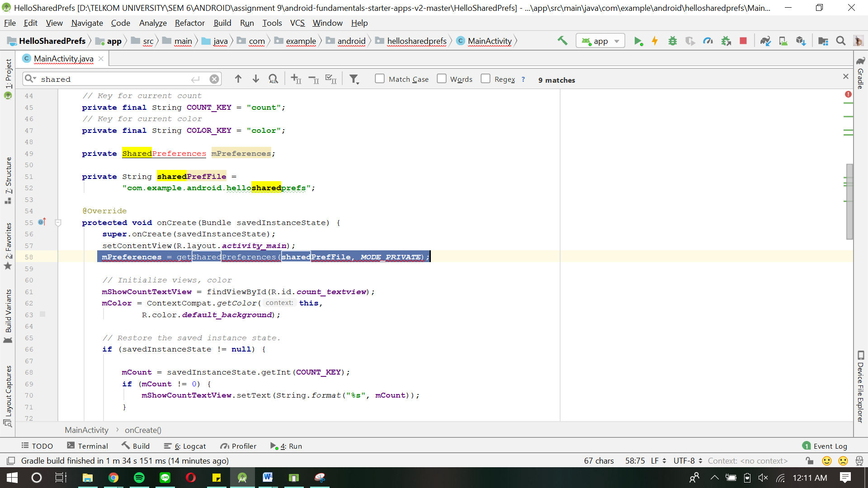
Task: Open the find filter funnel icon
Action: [354, 80]
